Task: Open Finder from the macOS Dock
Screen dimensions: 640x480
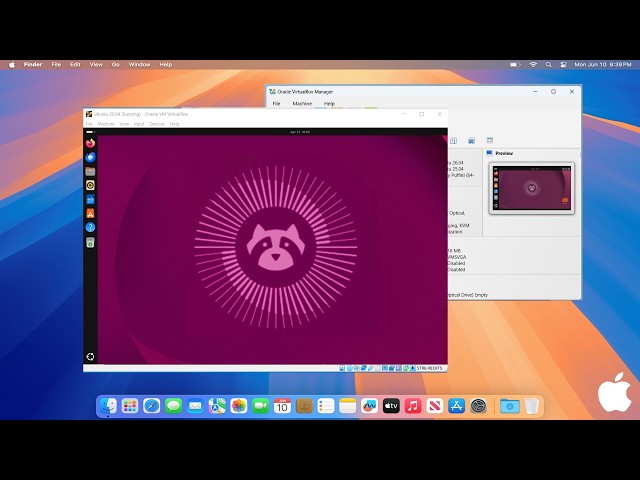Action: pyautogui.click(x=108, y=406)
